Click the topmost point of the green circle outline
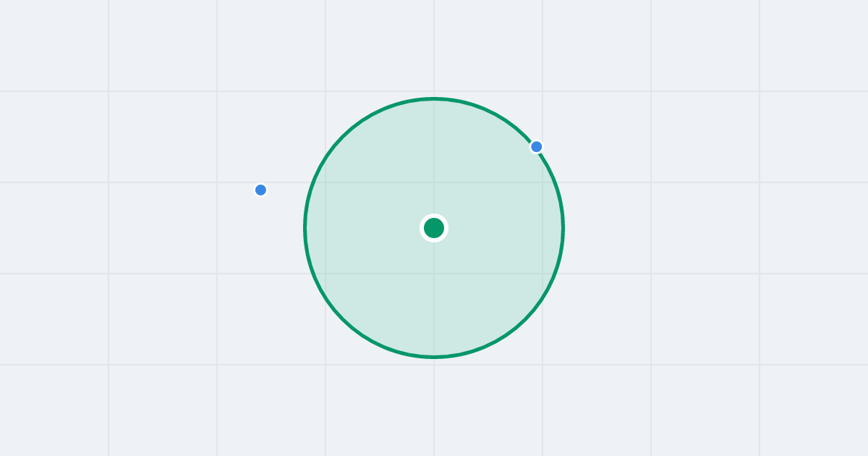 (434, 98)
